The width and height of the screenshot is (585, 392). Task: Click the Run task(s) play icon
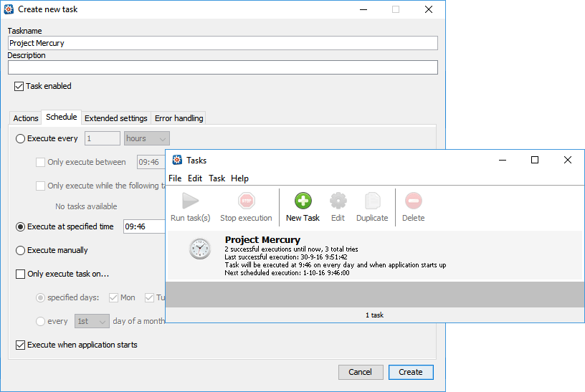[190, 201]
